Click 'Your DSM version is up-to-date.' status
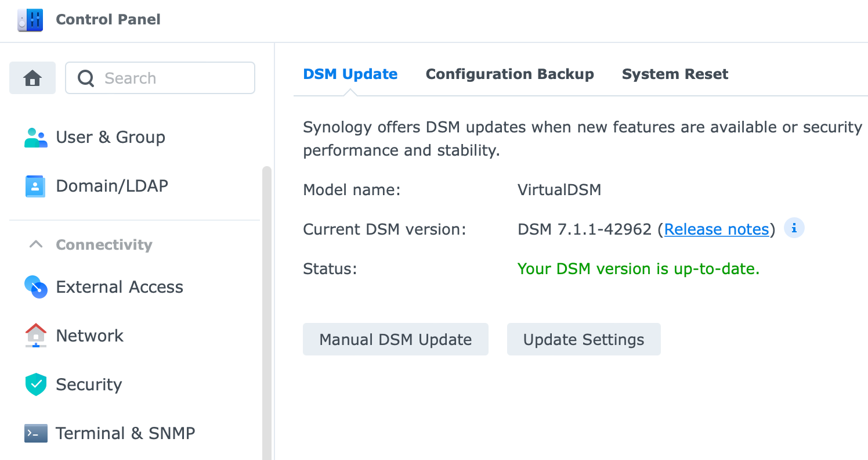The height and width of the screenshot is (460, 868). tap(638, 269)
